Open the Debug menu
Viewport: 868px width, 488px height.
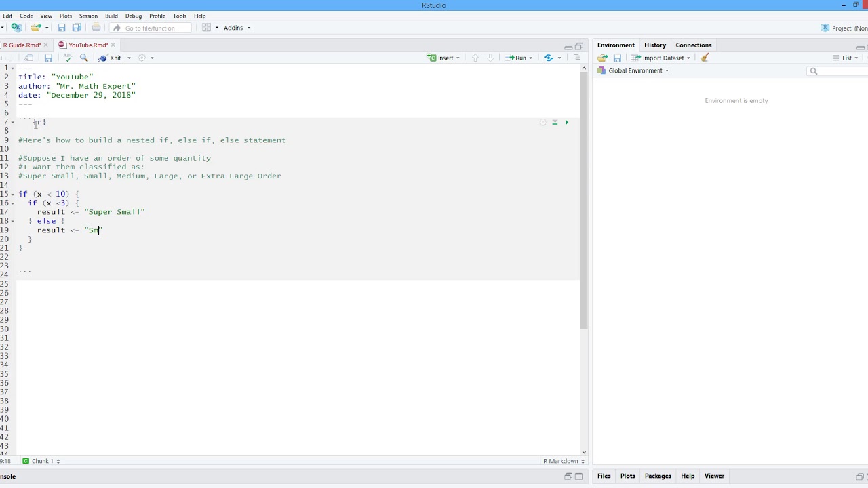pyautogui.click(x=134, y=16)
